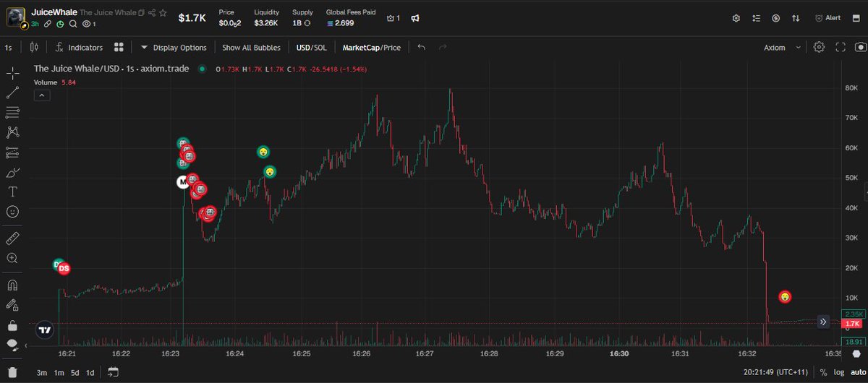The width and height of the screenshot is (868, 383).
Task: Open chart settings gear in toolbar
Action: tap(819, 47)
